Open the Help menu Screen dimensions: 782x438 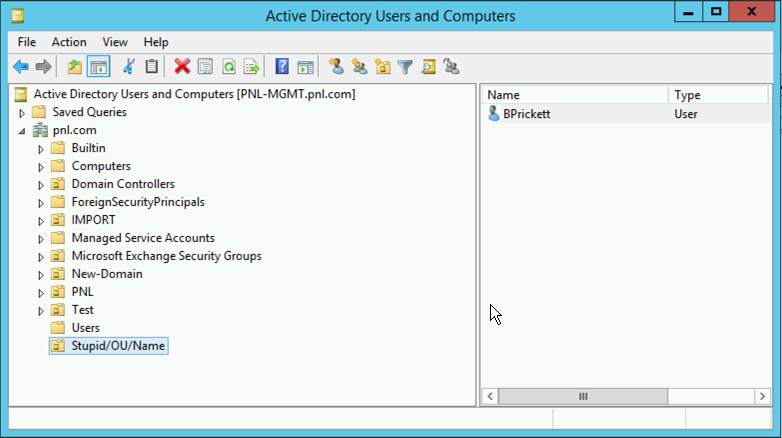pyautogui.click(x=156, y=42)
